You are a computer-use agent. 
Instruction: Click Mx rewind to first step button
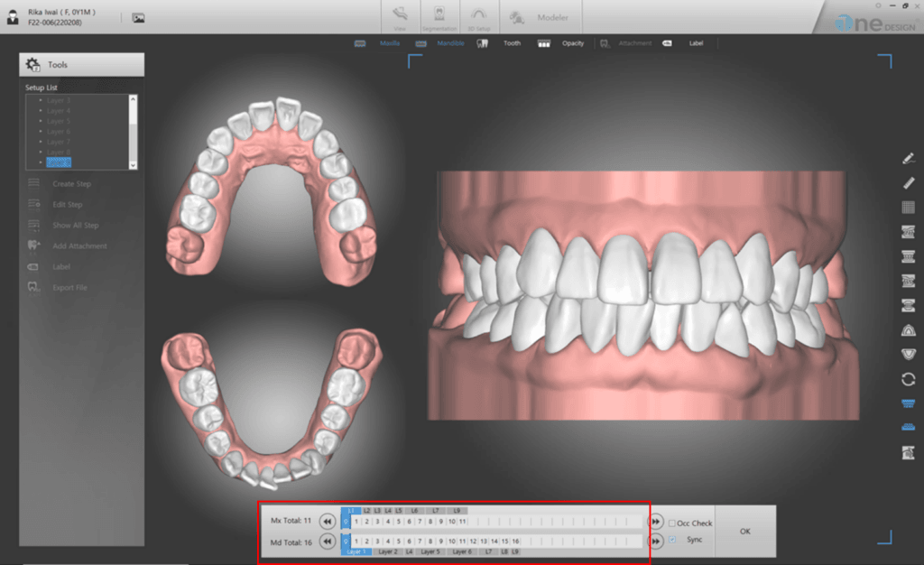point(327,522)
